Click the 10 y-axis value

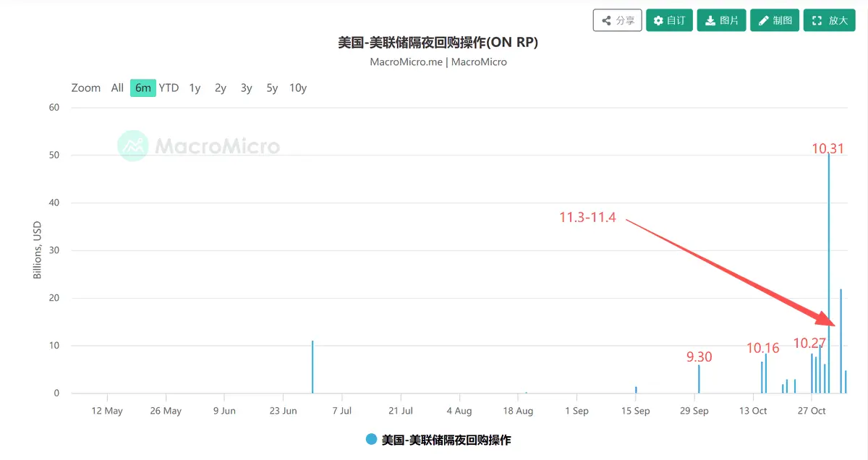pos(54,346)
